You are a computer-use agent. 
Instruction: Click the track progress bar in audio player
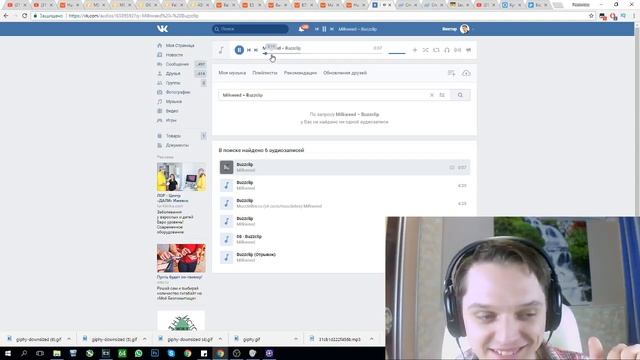(322, 53)
